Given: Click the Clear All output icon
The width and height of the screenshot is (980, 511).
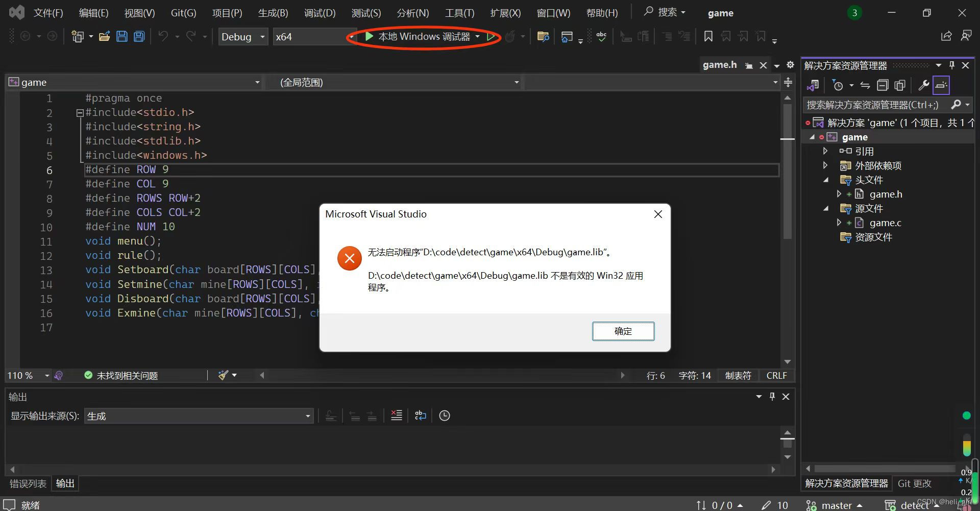Looking at the screenshot, I should point(397,416).
